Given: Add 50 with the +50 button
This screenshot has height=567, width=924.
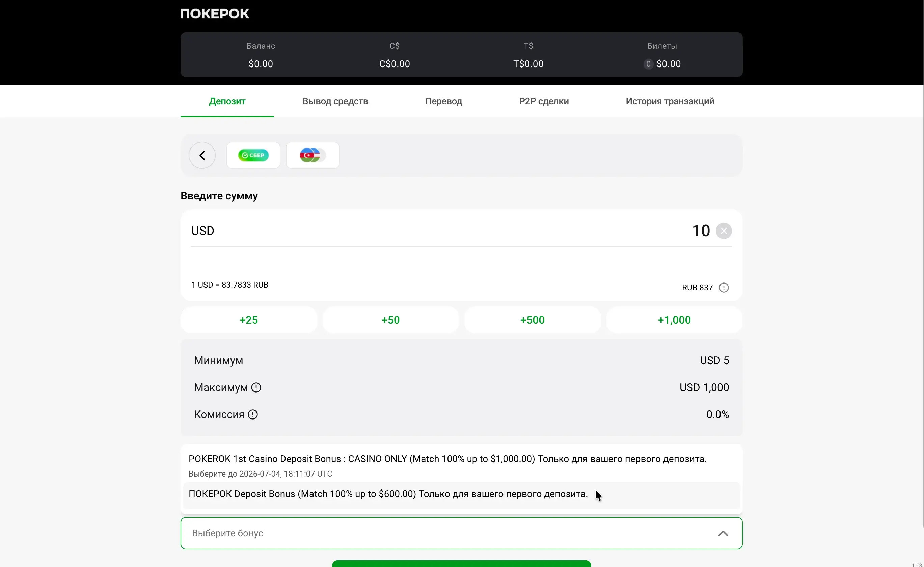Looking at the screenshot, I should pyautogui.click(x=391, y=320).
